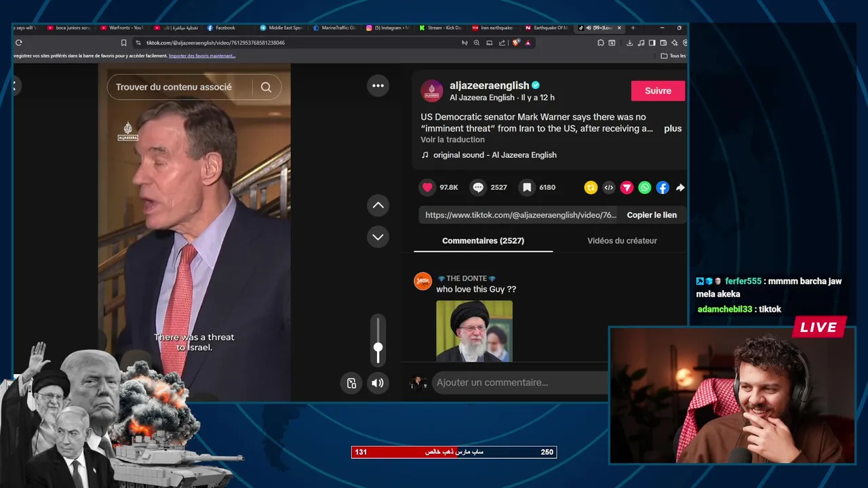Open the browser downloads icon

pyautogui.click(x=629, y=43)
